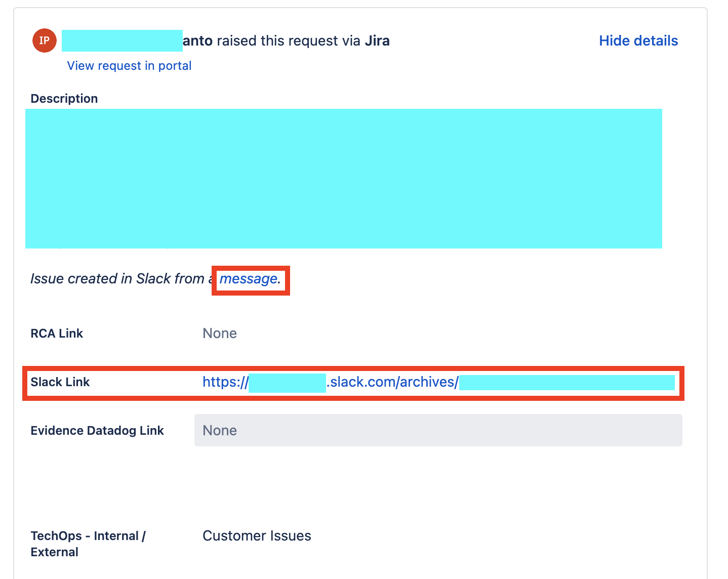This screenshot has width=728, height=579.
Task: Click the Customer Issues value
Action: pyautogui.click(x=257, y=536)
